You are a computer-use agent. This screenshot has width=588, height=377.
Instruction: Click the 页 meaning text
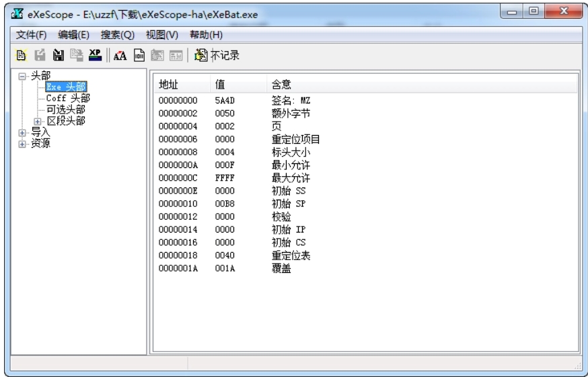point(277,126)
